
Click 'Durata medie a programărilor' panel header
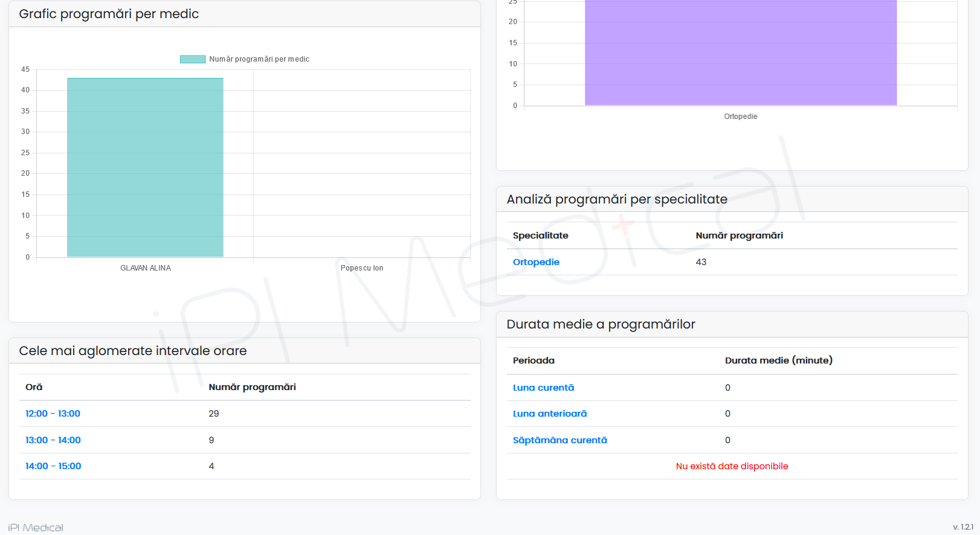601,324
